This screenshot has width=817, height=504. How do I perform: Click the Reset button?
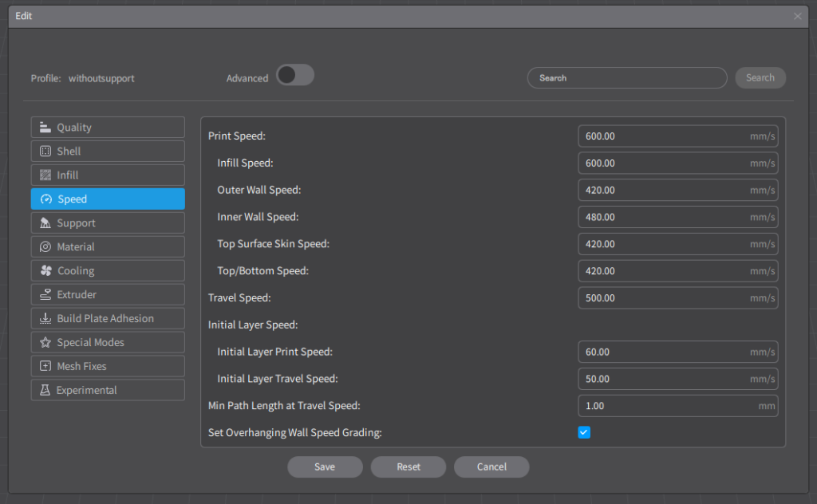click(408, 467)
